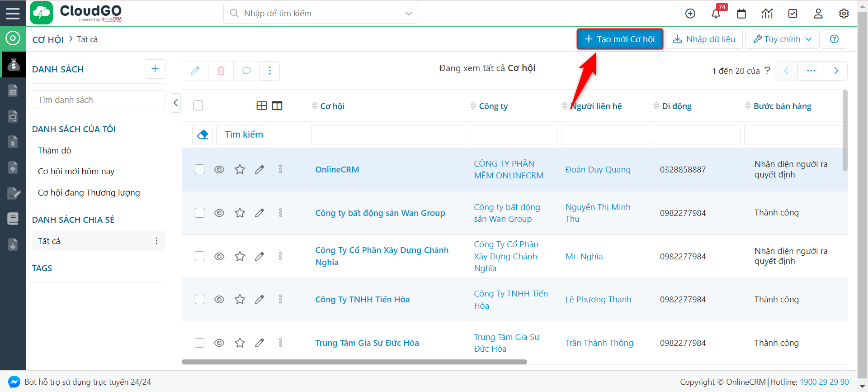Click the horizontal scrollbar under the table
The height and width of the screenshot is (392, 868).
point(354,362)
